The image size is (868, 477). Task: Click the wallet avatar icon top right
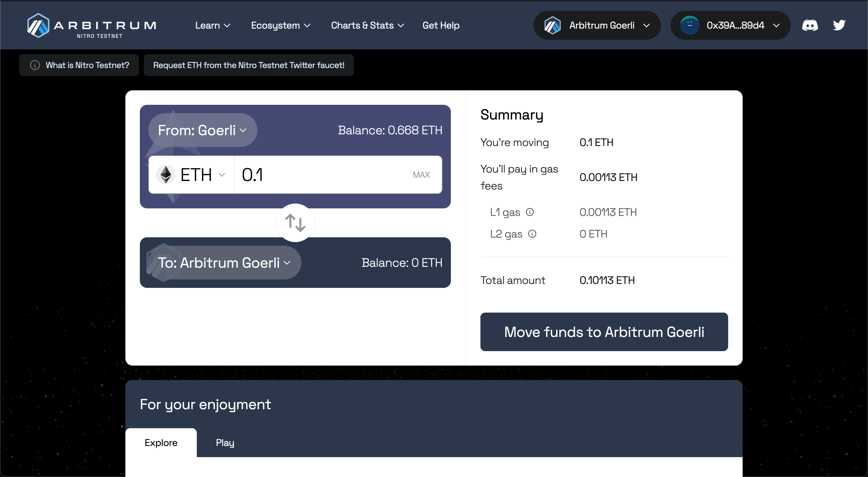688,25
